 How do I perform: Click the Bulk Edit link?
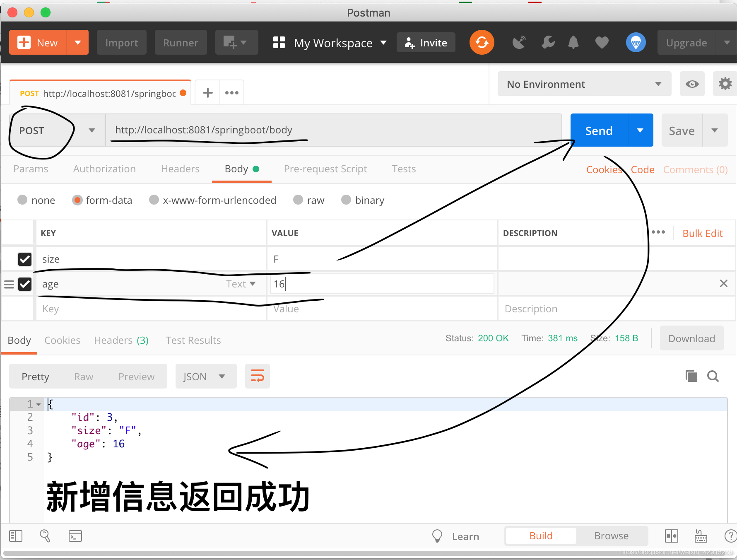[702, 233]
